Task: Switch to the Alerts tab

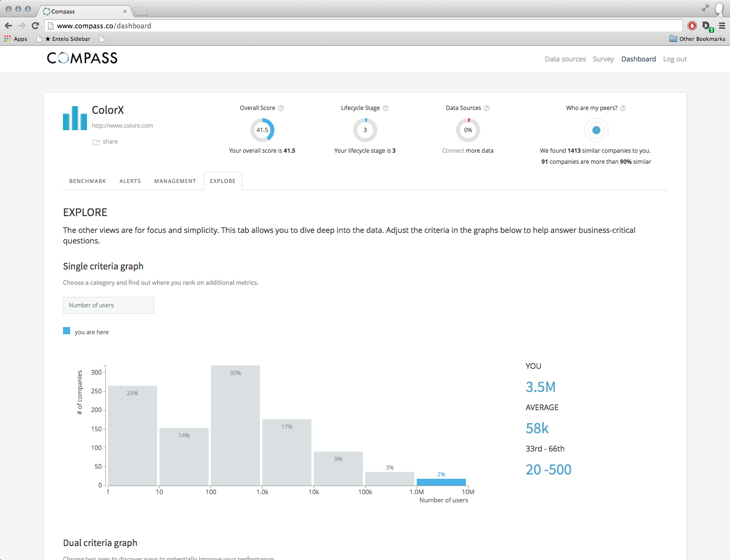Action: (130, 181)
